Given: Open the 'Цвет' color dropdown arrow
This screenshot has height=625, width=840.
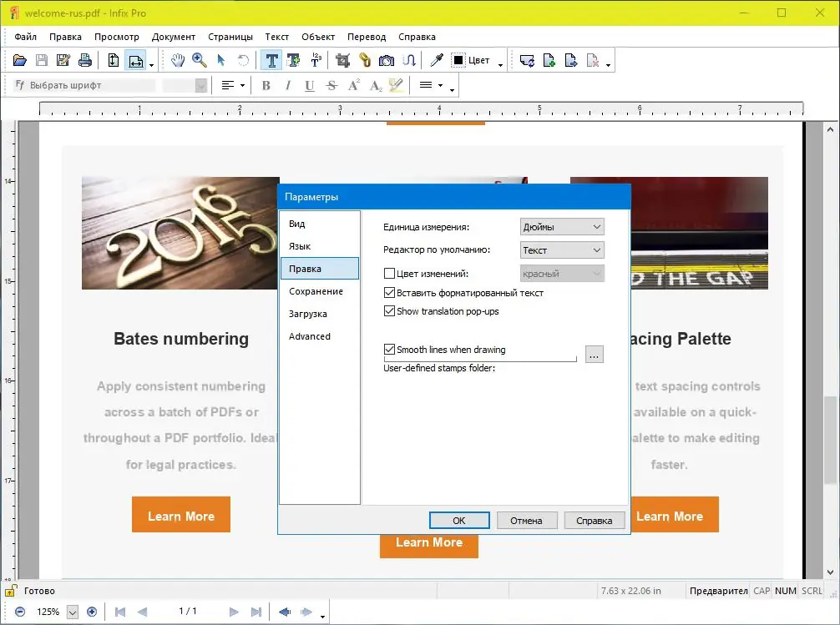Looking at the screenshot, I should 500,65.
